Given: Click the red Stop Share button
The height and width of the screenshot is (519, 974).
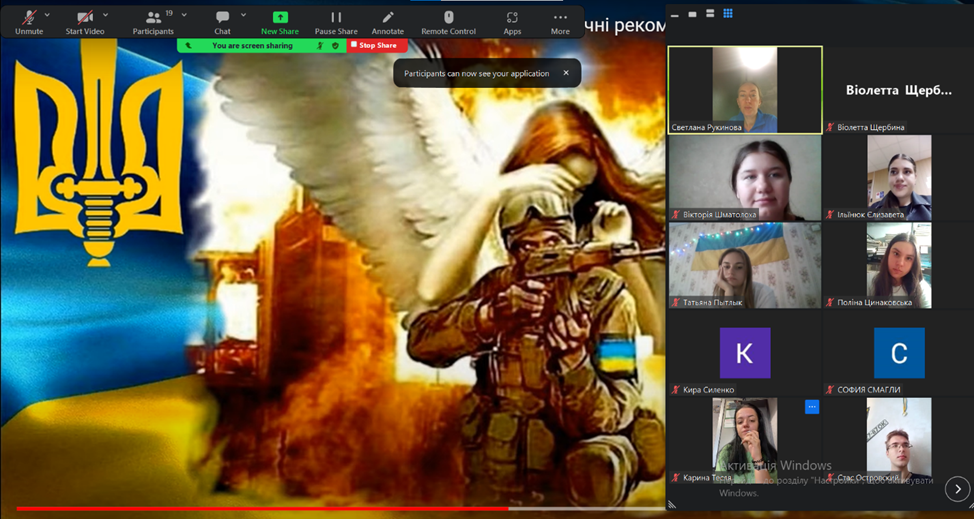Looking at the screenshot, I should (377, 45).
